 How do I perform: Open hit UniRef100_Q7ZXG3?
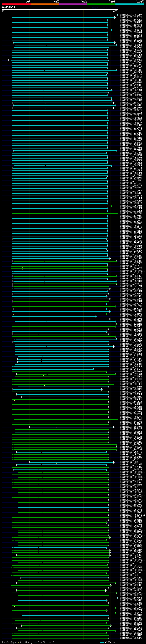(x=131, y=630)
